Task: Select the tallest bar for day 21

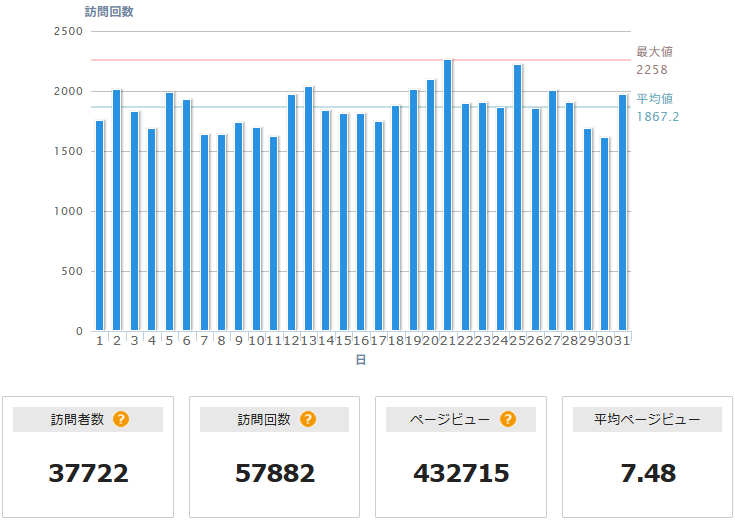Action: [448, 195]
